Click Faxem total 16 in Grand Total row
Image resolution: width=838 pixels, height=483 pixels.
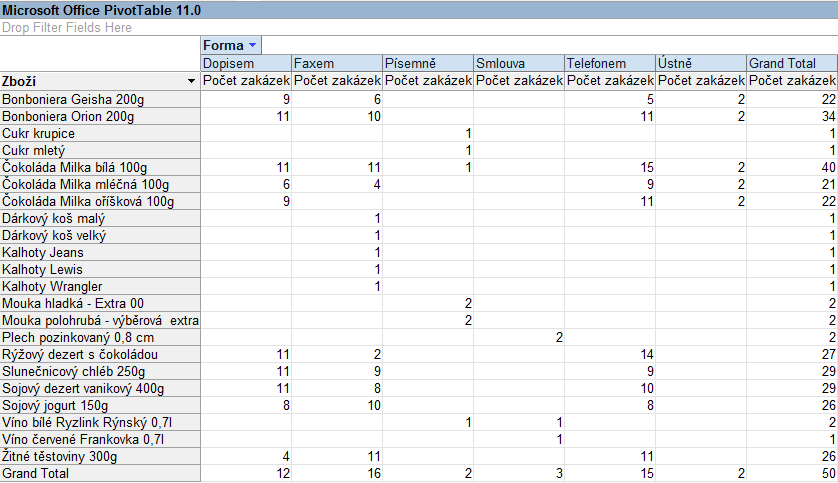pyautogui.click(x=337, y=473)
